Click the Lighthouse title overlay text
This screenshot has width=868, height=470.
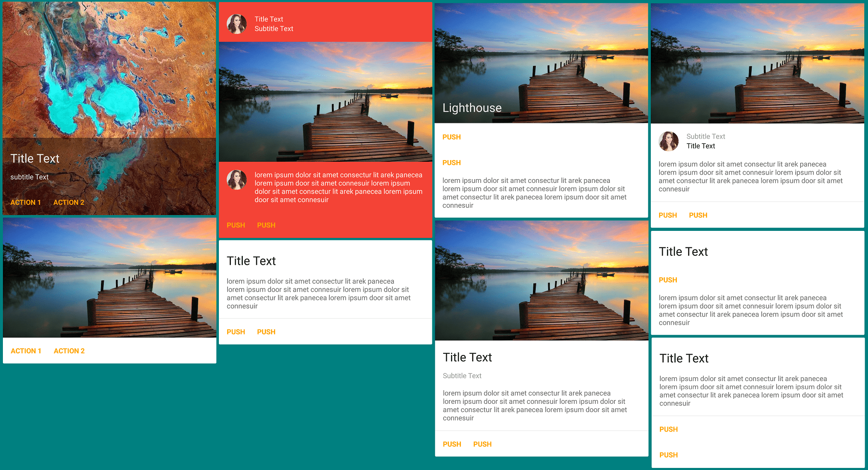pyautogui.click(x=472, y=108)
